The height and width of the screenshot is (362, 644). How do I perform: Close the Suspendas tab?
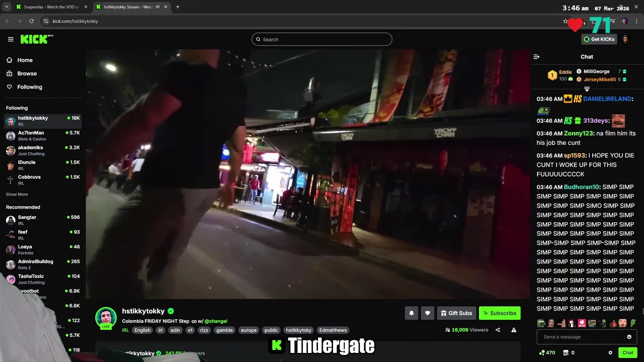[86, 7]
